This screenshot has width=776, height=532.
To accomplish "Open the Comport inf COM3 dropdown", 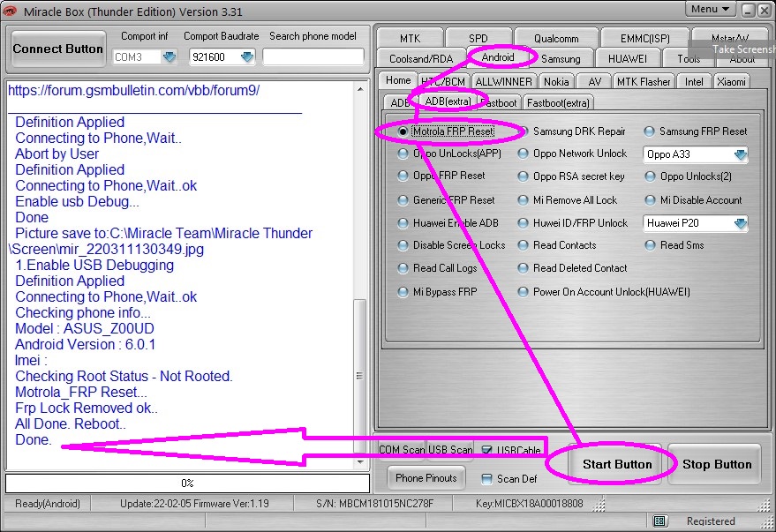I will click(x=170, y=56).
